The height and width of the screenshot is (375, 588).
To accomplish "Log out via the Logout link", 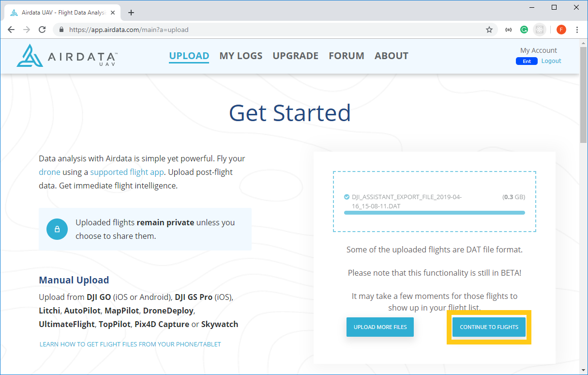I will coord(551,61).
